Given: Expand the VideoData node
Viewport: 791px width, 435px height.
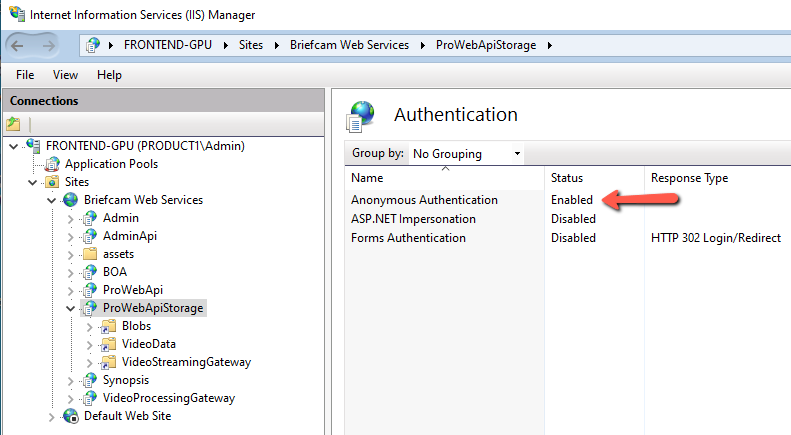Looking at the screenshot, I should pyautogui.click(x=89, y=345).
